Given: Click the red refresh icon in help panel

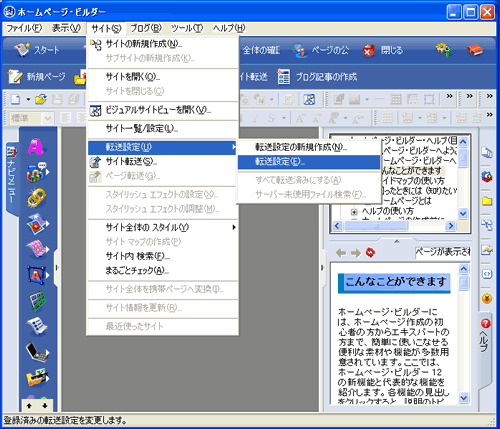Looking at the screenshot, I should tap(370, 252).
